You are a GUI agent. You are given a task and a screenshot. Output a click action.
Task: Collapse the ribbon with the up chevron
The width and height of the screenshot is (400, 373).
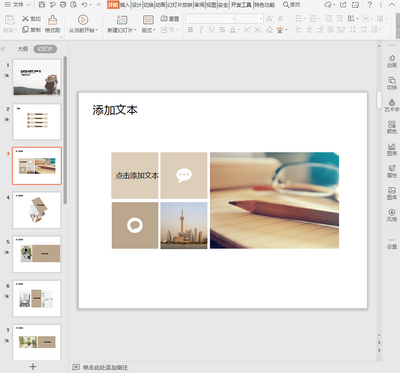[x=392, y=5]
